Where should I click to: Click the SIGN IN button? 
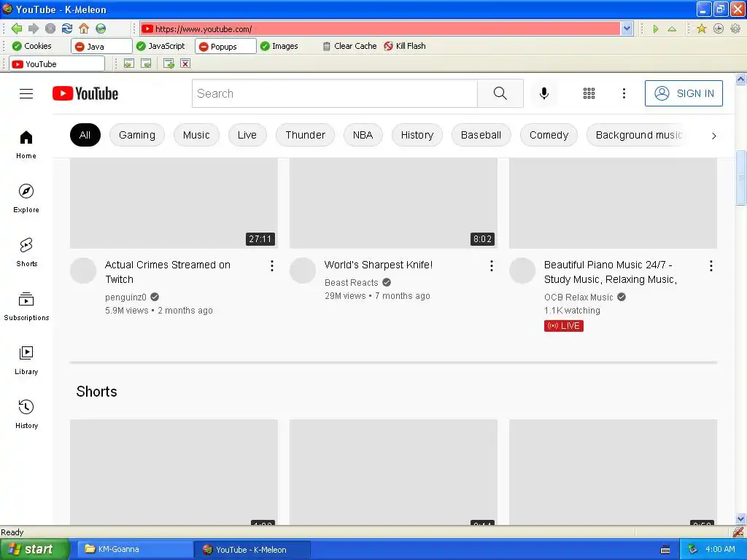684,93
